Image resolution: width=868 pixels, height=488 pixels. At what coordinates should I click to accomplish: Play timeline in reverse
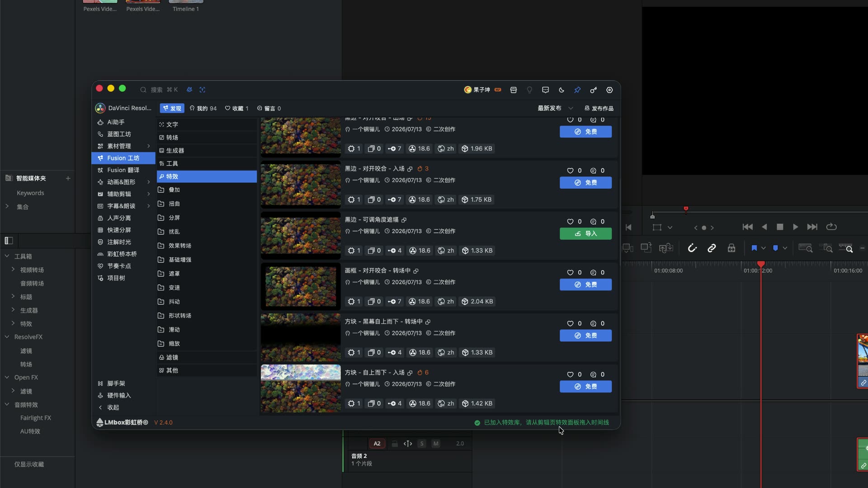(x=764, y=227)
